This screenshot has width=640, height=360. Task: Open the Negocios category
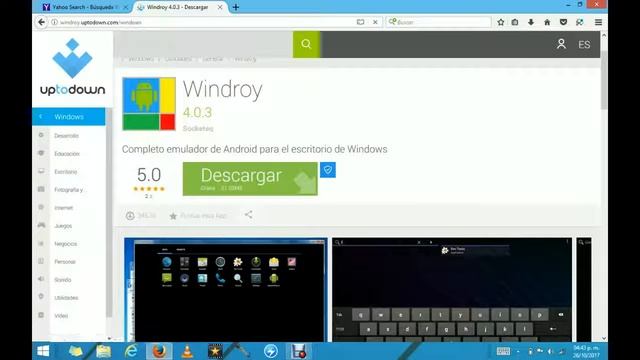(65, 244)
